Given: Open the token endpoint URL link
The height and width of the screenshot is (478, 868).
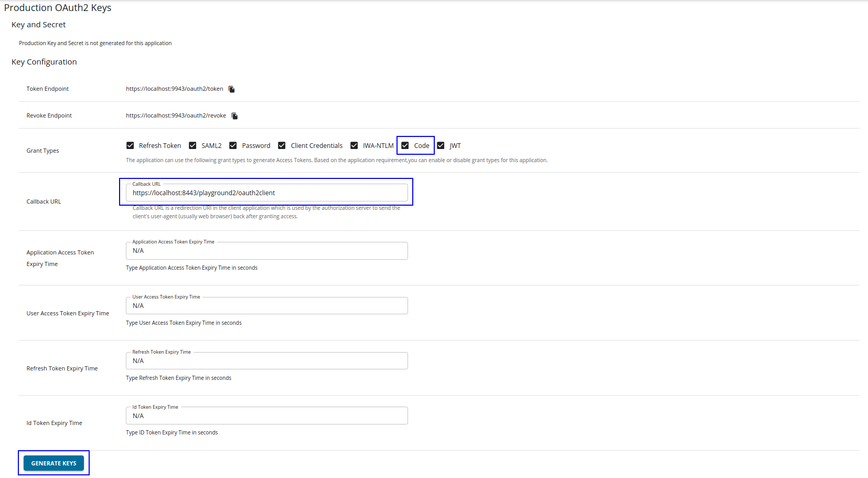Looking at the screenshot, I should point(174,89).
